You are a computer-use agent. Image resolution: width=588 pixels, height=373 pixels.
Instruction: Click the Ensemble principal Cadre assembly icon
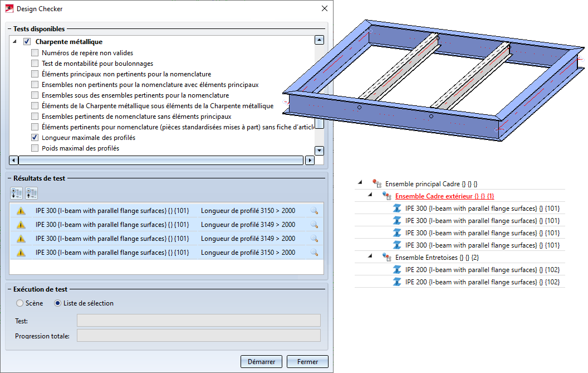(x=377, y=183)
